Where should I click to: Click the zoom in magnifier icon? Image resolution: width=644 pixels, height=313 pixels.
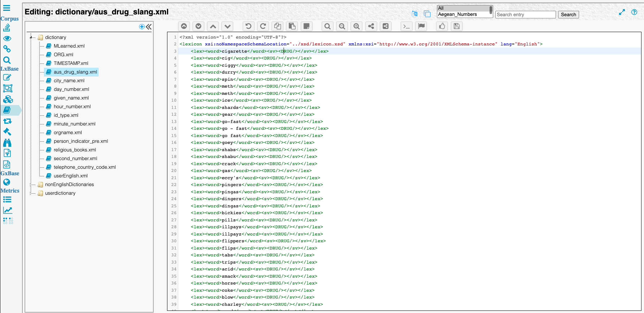coord(356,26)
